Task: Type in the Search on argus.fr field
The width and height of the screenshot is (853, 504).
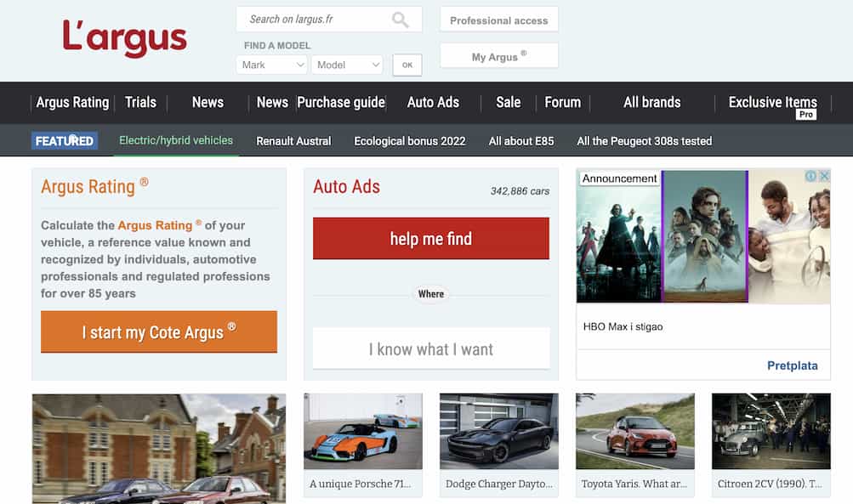Action: click(315, 20)
